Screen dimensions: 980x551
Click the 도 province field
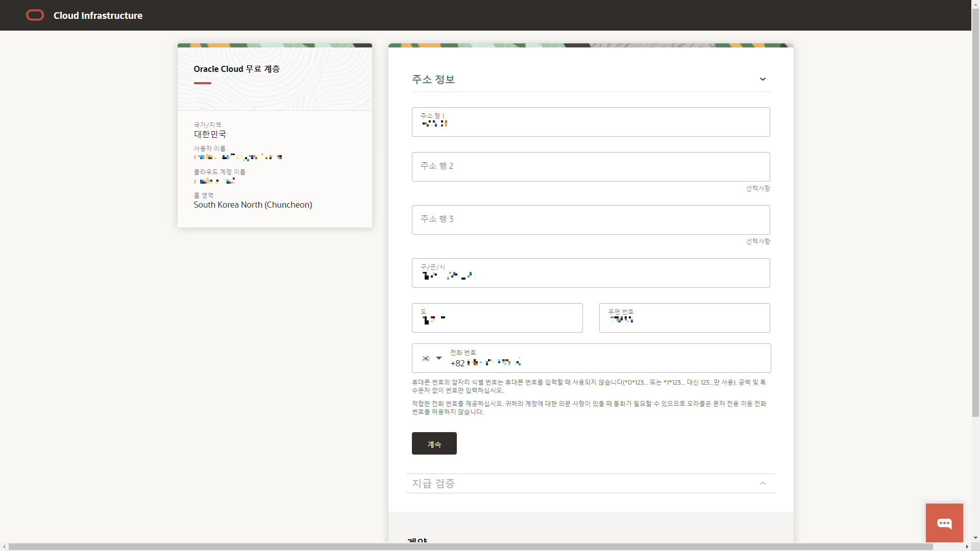point(497,318)
